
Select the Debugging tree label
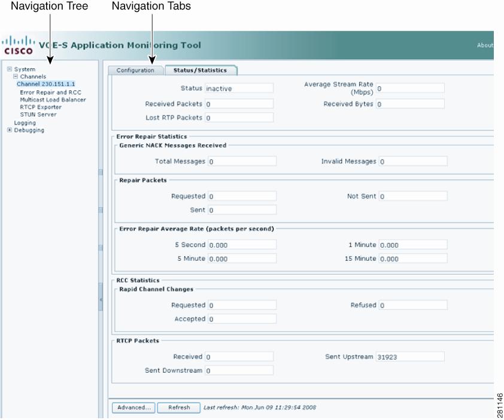click(x=29, y=130)
